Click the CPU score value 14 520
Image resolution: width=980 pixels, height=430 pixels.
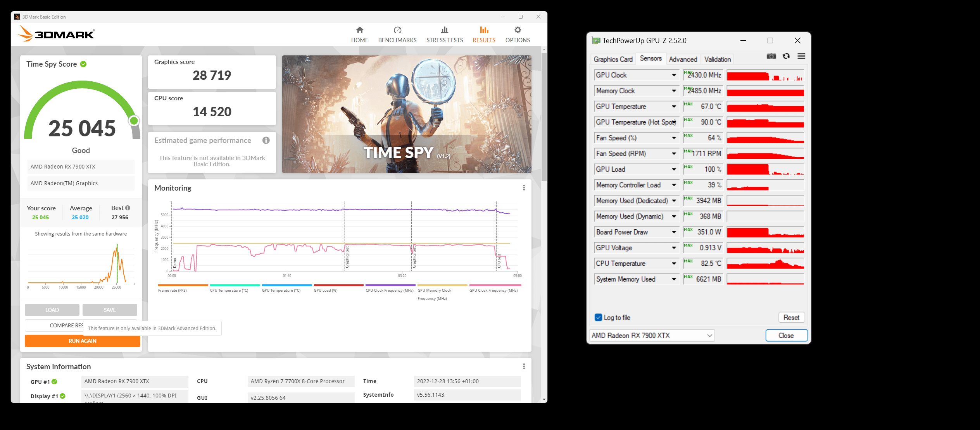[x=212, y=112]
